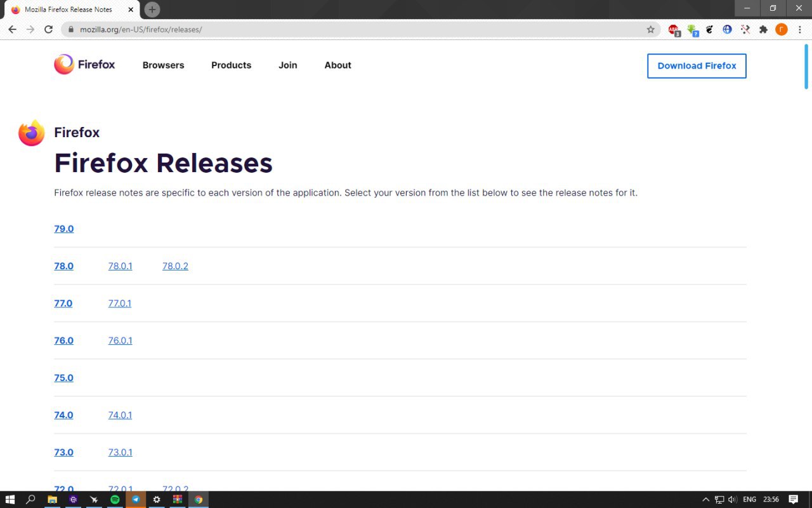
Task: Show hidden tray icons with the chevron
Action: click(705, 500)
